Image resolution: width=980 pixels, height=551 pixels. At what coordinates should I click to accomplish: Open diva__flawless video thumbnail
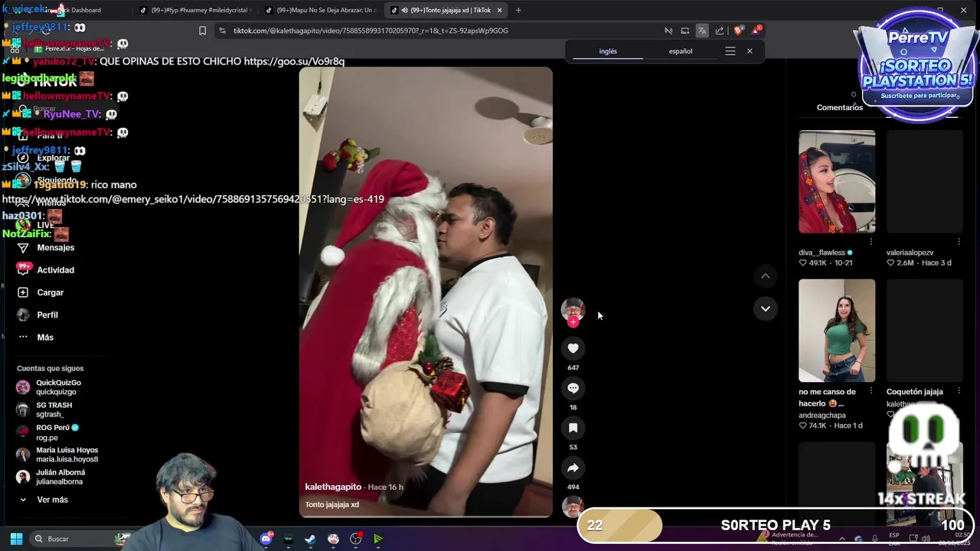click(x=837, y=181)
